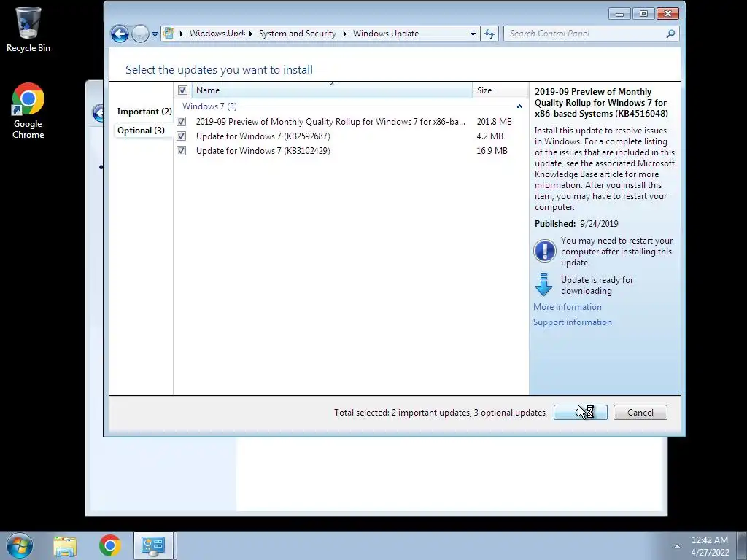Open the Support information link
The width and height of the screenshot is (747, 560).
(x=572, y=322)
